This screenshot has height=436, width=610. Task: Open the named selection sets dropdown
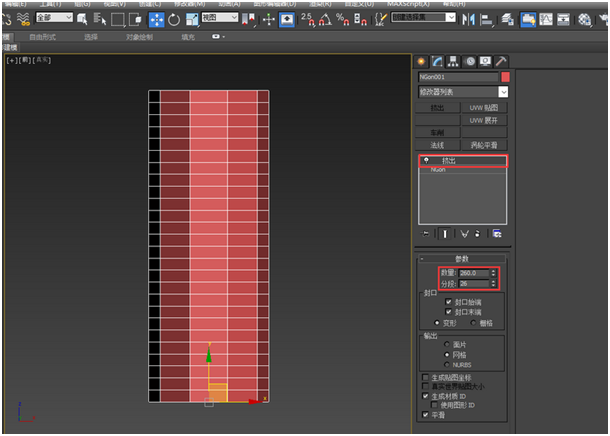423,18
